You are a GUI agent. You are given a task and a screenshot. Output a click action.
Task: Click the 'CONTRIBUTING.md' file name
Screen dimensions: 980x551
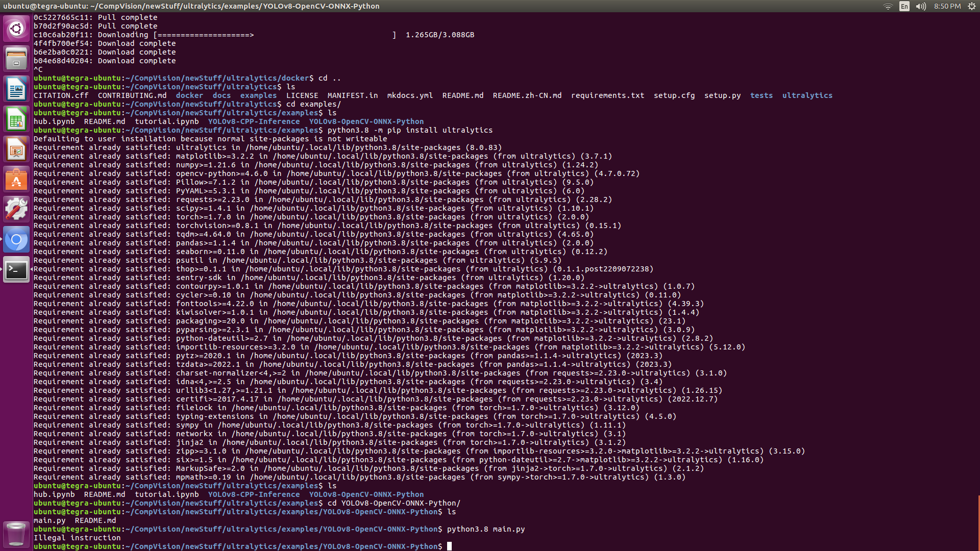(132, 95)
